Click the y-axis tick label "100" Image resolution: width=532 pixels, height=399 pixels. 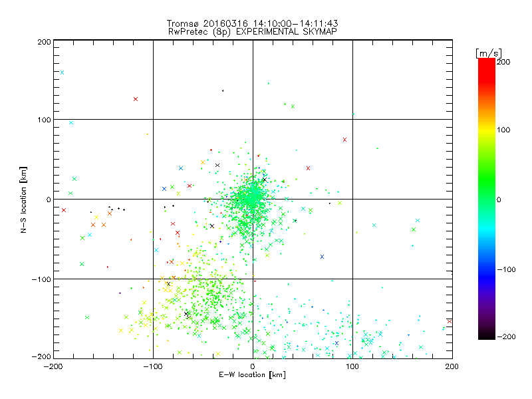[x=44, y=120]
